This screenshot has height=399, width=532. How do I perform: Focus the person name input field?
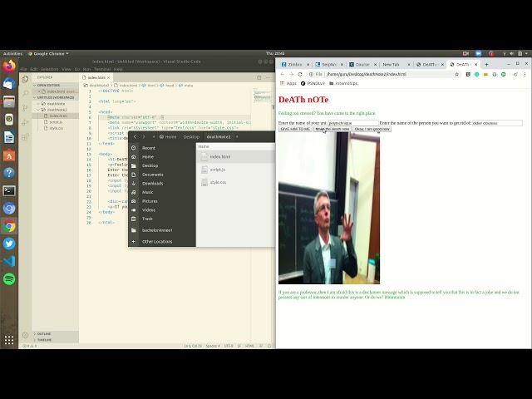pos(497,123)
